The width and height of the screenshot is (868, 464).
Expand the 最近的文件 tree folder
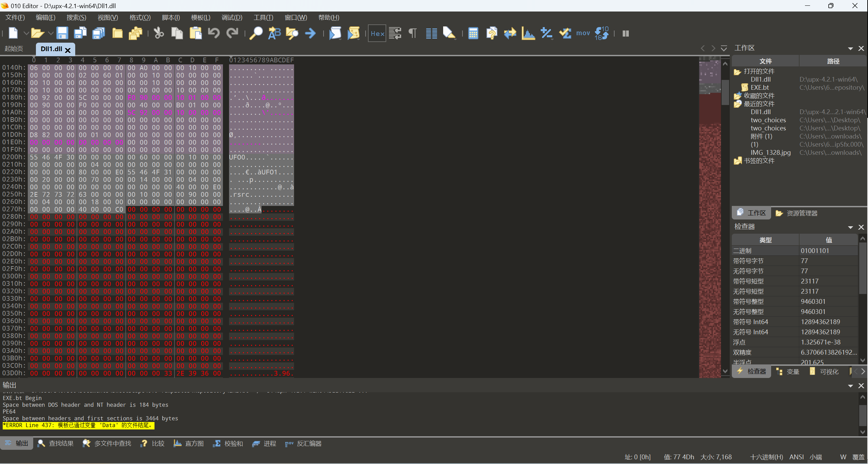pyautogui.click(x=737, y=104)
